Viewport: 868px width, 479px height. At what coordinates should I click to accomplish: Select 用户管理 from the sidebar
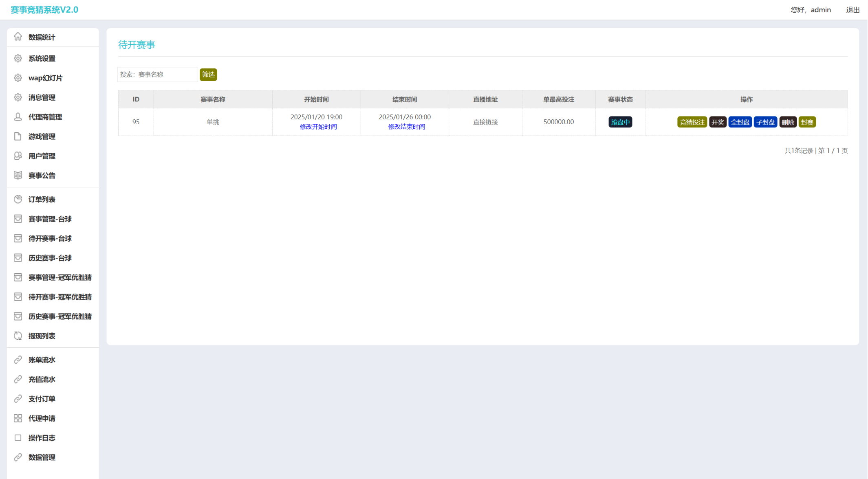pos(42,156)
